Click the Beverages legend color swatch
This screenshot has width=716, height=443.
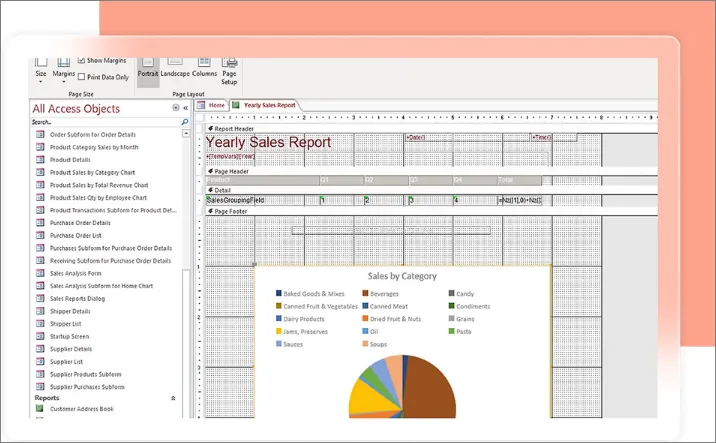click(x=365, y=293)
